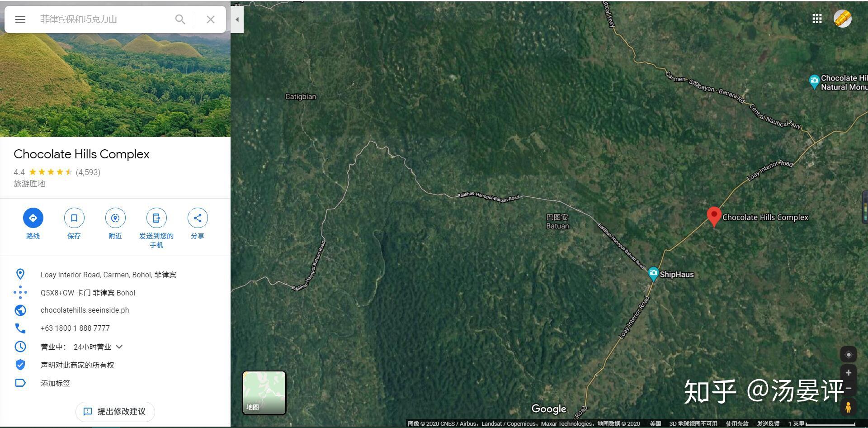
Task: Click the 发送到您的手机 icon
Action: [156, 218]
